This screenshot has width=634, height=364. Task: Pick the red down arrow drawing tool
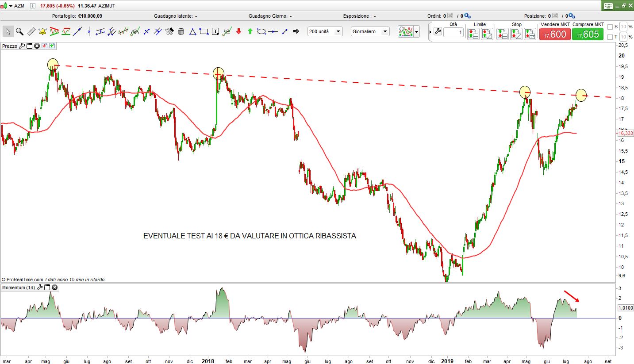coord(238,31)
